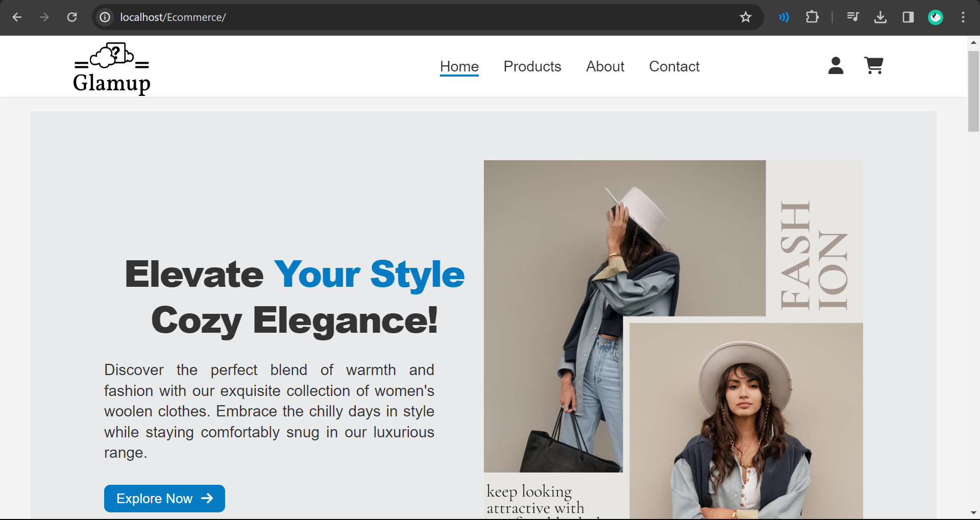Click the page vertical scrollbar thumb
The width and height of the screenshot is (980, 520).
[973, 91]
